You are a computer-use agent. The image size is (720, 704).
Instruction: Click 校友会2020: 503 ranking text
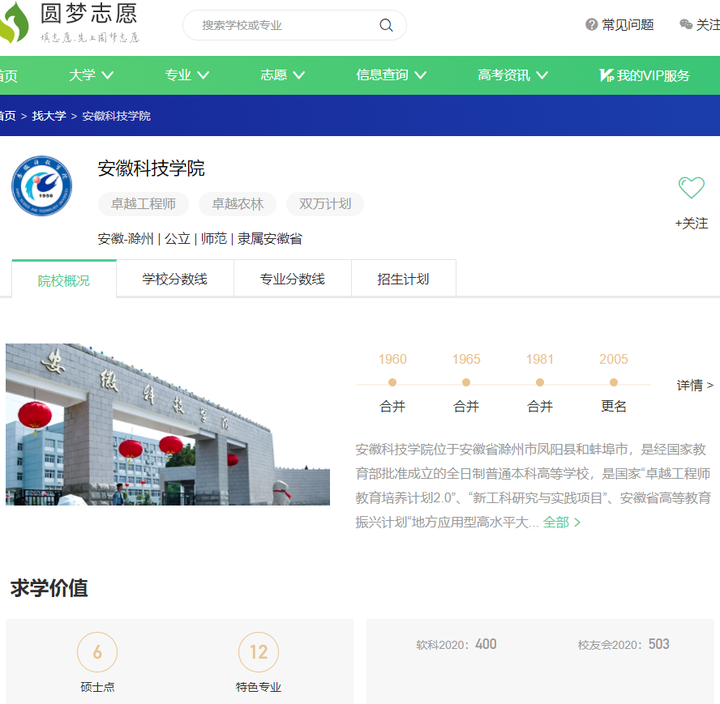(624, 644)
